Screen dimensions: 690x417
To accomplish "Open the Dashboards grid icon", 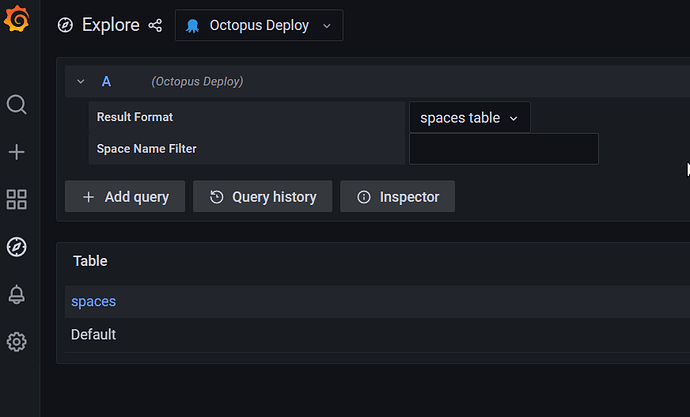I will tap(17, 199).
